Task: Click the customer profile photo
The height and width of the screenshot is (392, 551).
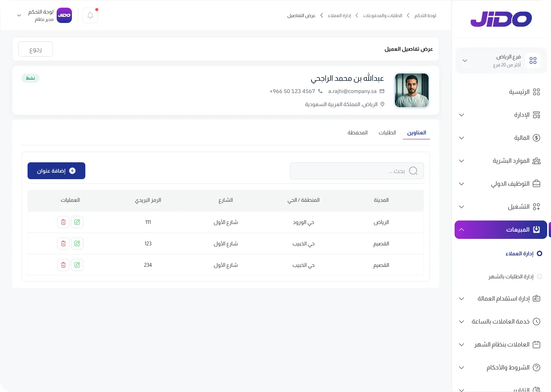Action: pyautogui.click(x=412, y=90)
